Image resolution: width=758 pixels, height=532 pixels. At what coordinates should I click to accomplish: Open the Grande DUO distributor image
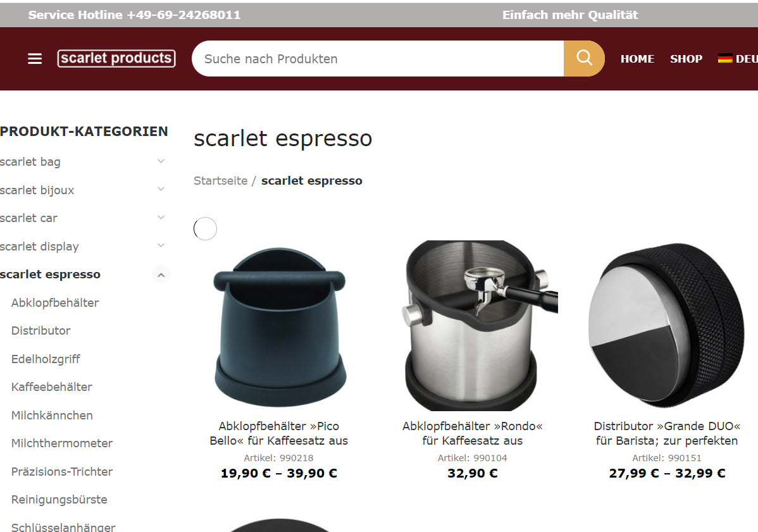667,326
